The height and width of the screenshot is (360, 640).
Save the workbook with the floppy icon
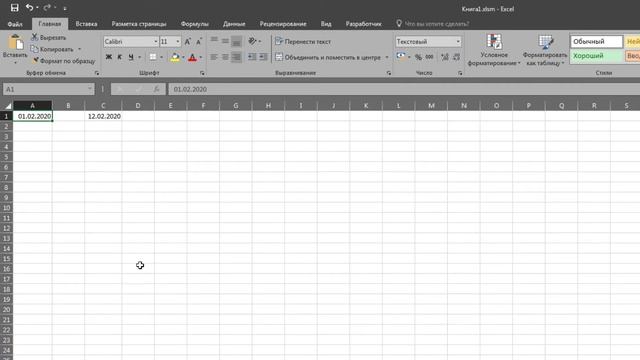click(x=15, y=8)
